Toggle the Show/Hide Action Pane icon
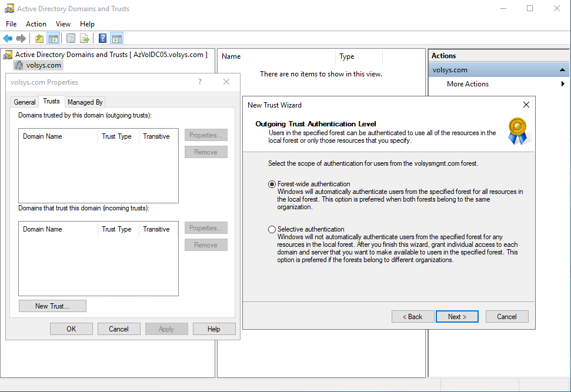The height and width of the screenshot is (392, 571). [x=116, y=39]
